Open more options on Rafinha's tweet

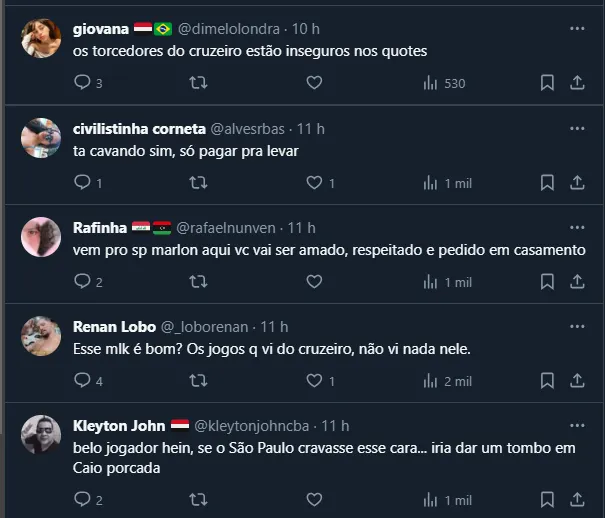[576, 228]
